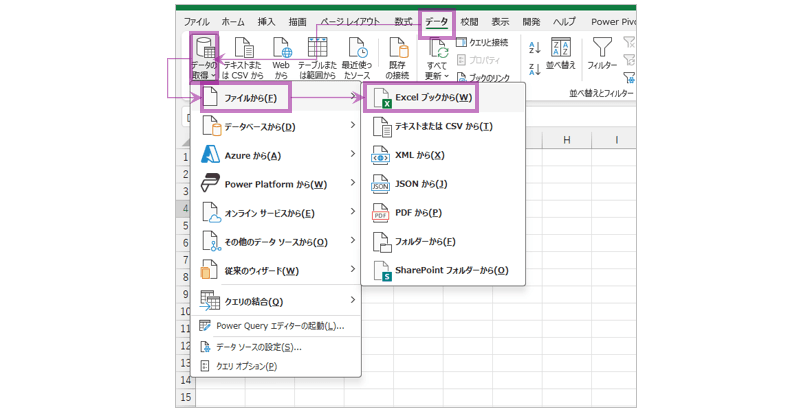The image size is (807, 414).
Task: Open クエリと接続 pane
Action: point(482,42)
